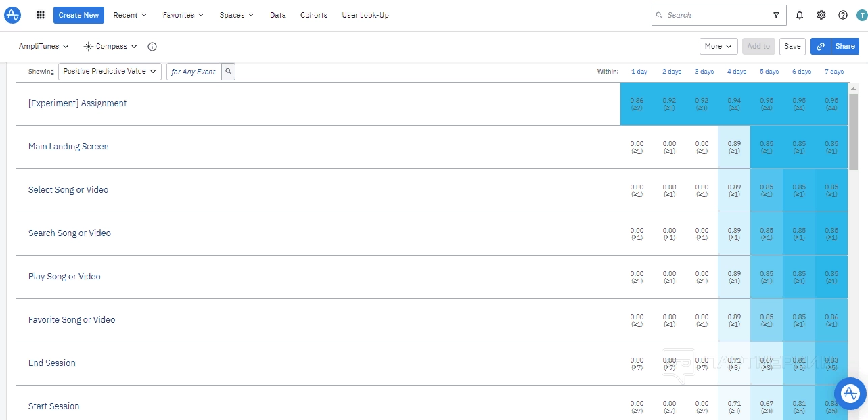Click the chart info icon beside Compass
This screenshot has width=868, height=420.
[x=152, y=47]
